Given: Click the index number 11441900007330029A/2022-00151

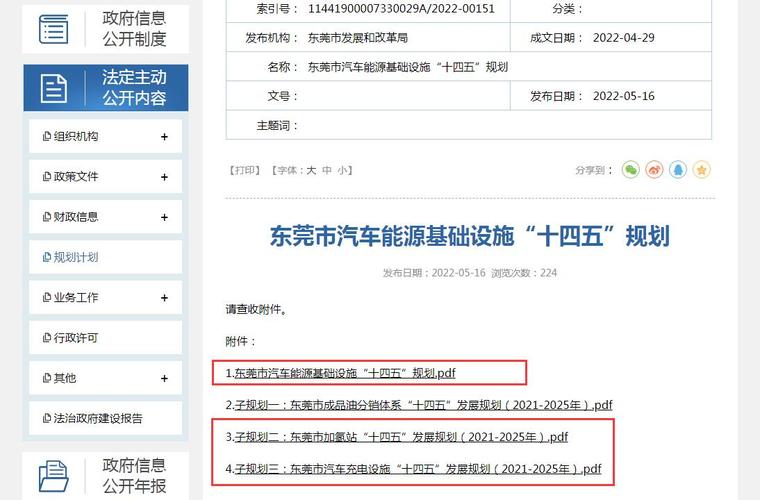Looking at the screenshot, I should 401,9.
